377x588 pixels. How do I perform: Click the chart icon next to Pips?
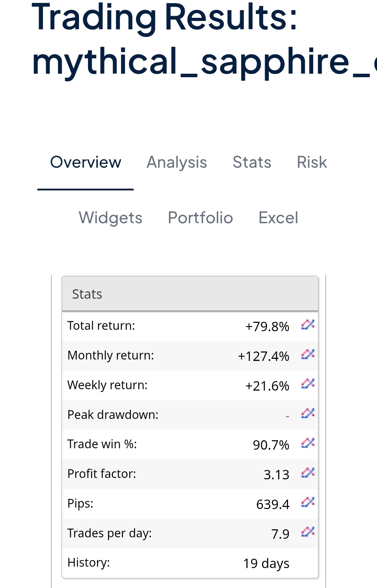[x=308, y=502]
